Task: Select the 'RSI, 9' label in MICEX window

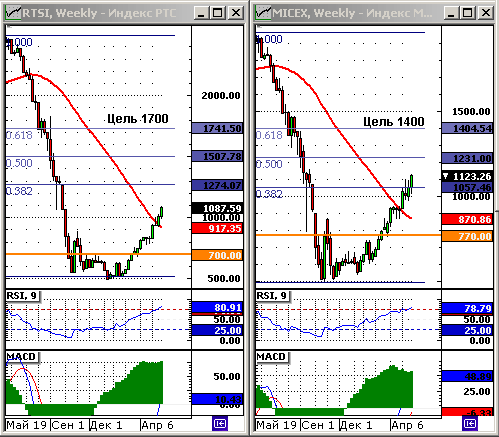Action: tap(272, 296)
